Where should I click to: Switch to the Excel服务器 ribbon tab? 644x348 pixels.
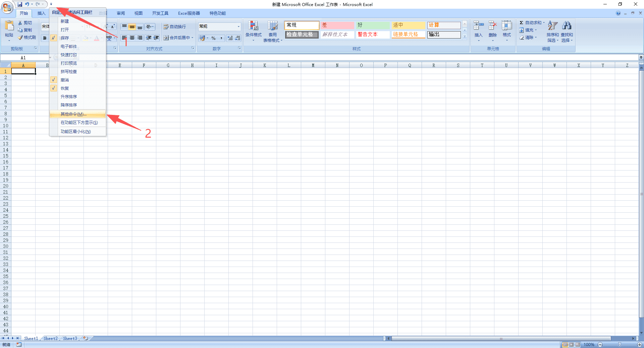pos(189,13)
